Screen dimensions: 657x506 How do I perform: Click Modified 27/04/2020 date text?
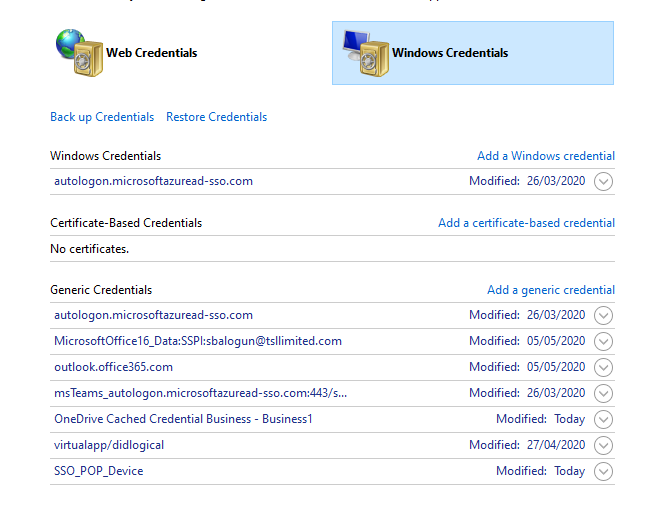tap(527, 445)
